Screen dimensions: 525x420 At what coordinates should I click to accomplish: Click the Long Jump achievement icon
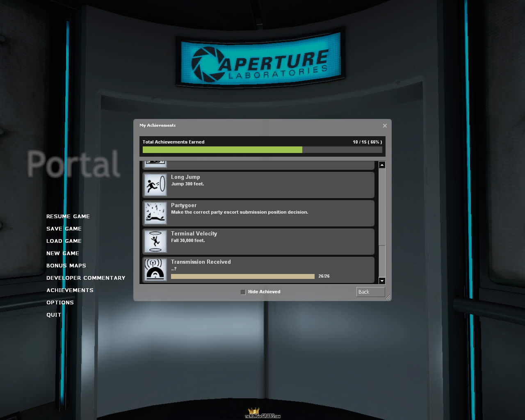[155, 185]
